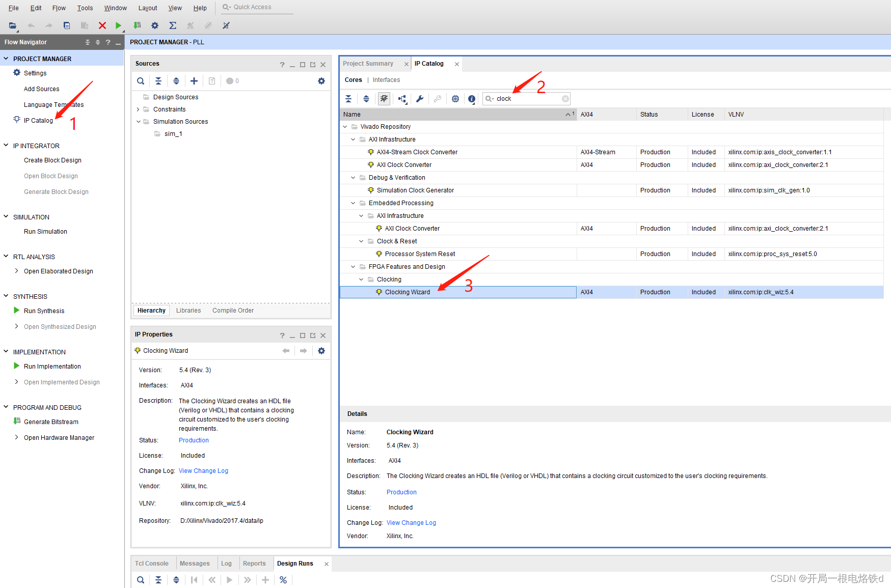This screenshot has width=891, height=588.
Task: Select the Simulation Clock Generator row
Action: click(611, 190)
